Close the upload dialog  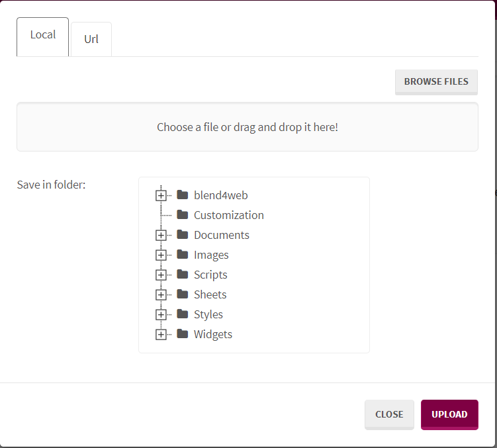pos(389,414)
